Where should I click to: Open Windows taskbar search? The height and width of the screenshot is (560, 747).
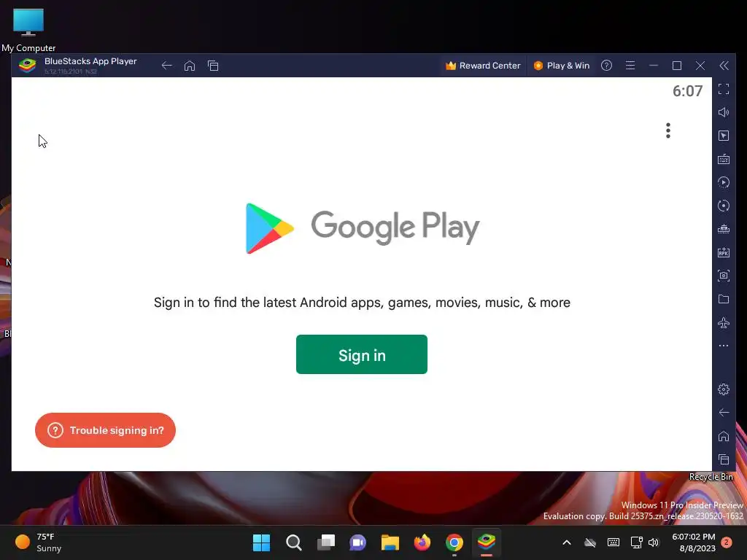293,542
